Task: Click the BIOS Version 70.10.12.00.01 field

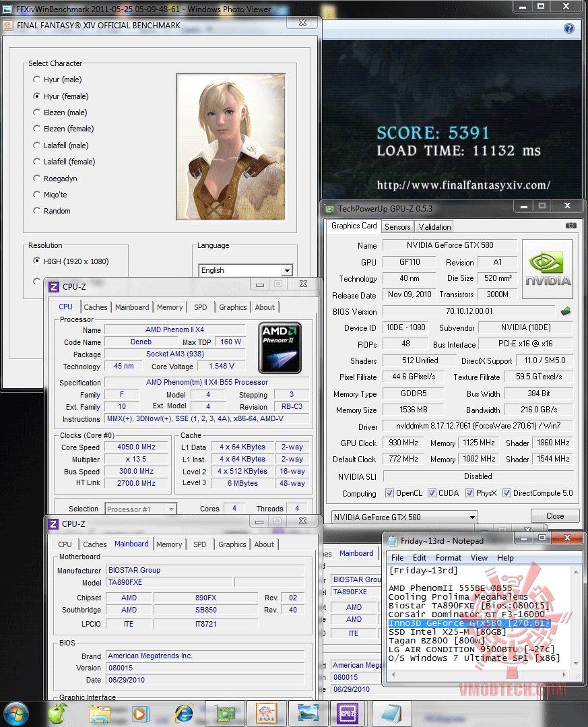Action: click(469, 311)
